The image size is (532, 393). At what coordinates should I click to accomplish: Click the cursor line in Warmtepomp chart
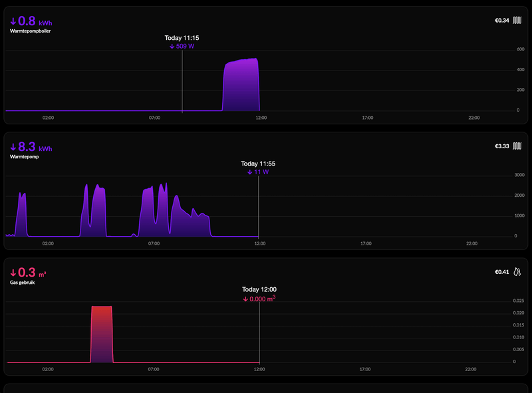click(259, 206)
